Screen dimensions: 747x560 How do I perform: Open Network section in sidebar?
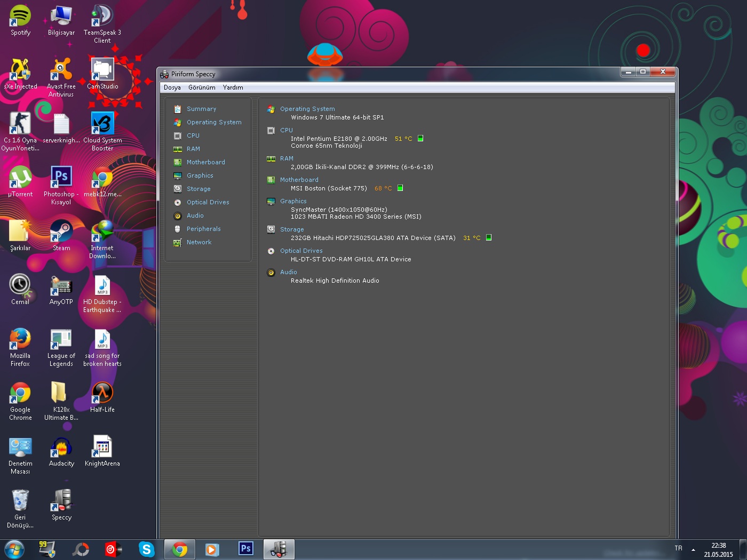pos(199,242)
